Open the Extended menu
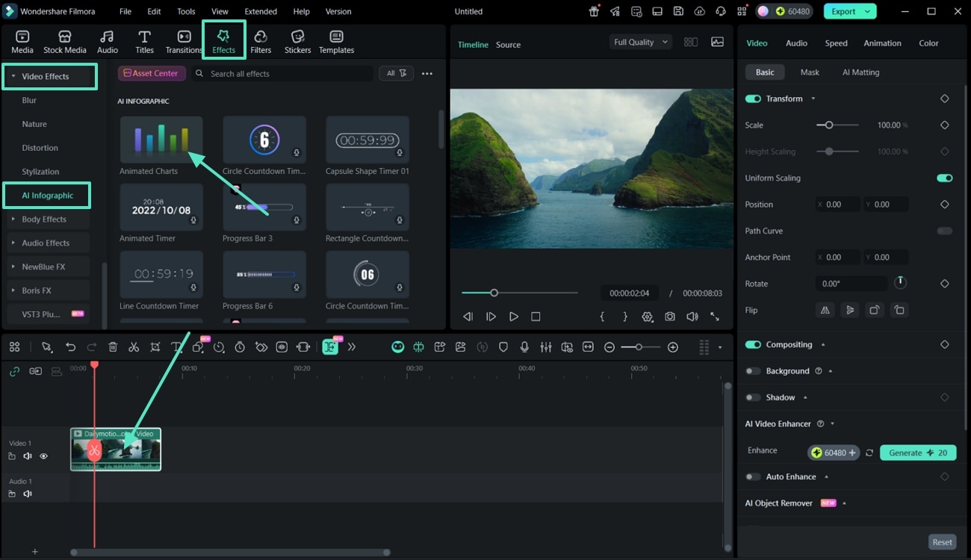 point(261,11)
